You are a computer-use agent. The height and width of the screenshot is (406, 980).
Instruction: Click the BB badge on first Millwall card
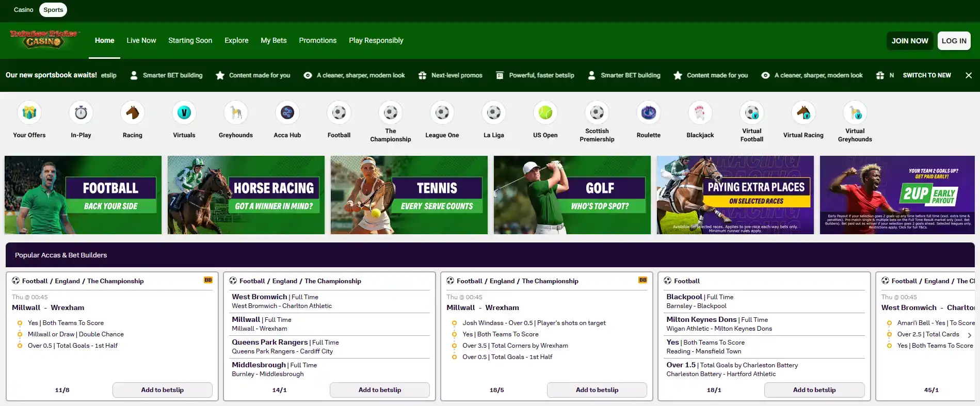pyautogui.click(x=208, y=280)
